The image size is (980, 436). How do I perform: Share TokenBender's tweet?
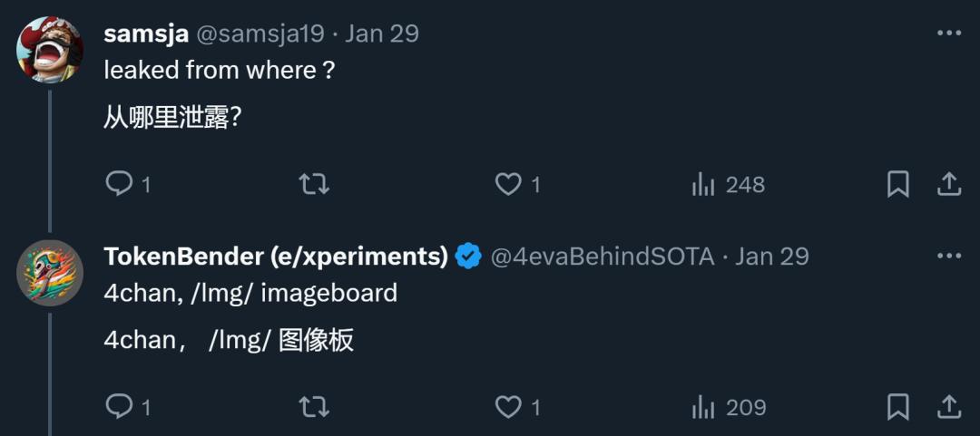pyautogui.click(x=948, y=407)
